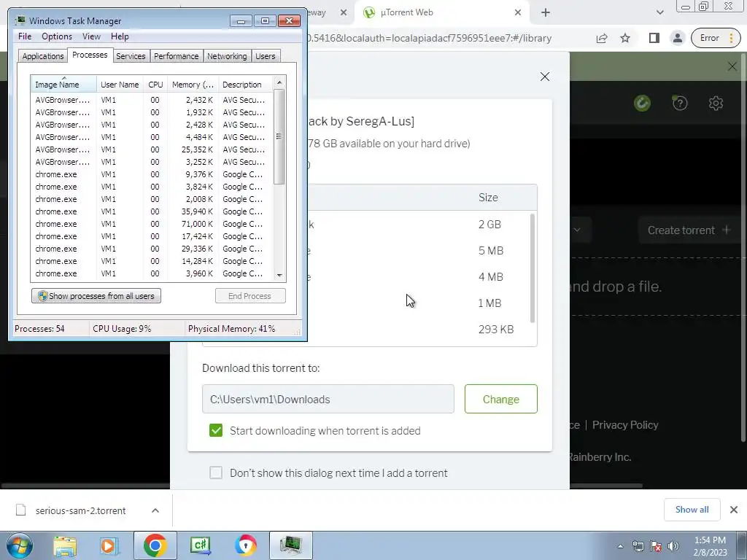Switch to Chrome on the taskbar
The image size is (747, 560).
155,545
